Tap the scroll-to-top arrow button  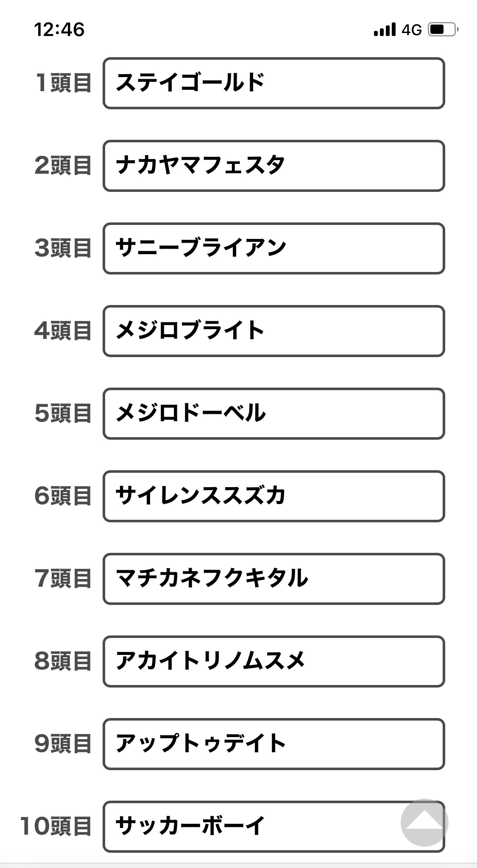point(424,822)
